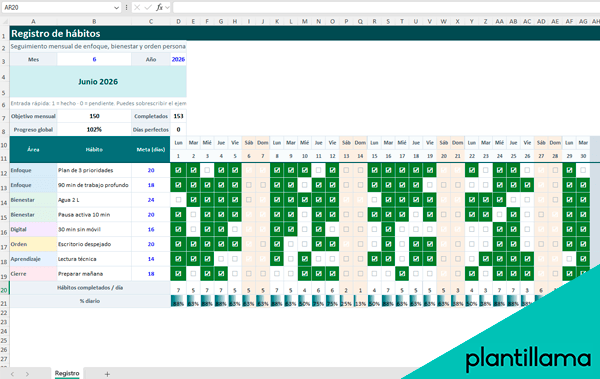Select habit cell Plan de 3 prioridades

coord(94,170)
